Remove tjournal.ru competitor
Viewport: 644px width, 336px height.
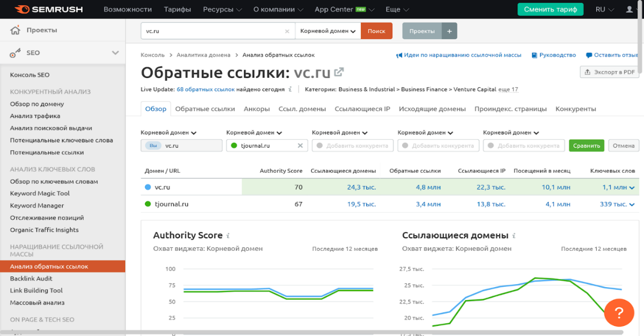tap(300, 146)
